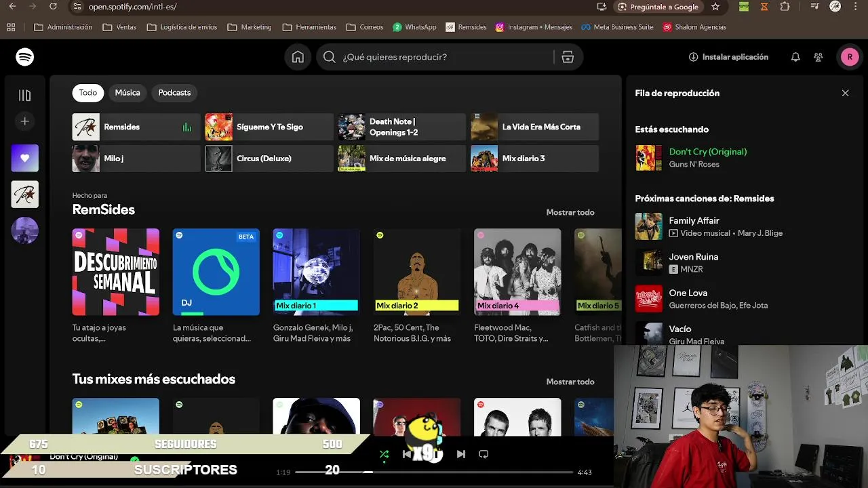Select Joven Ruina in the queue

click(694, 257)
